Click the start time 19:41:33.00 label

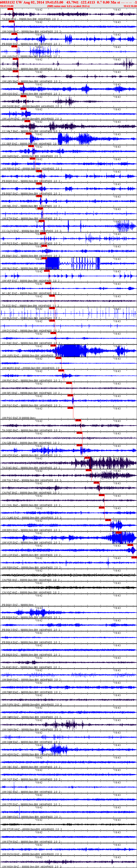pos(7,6)
